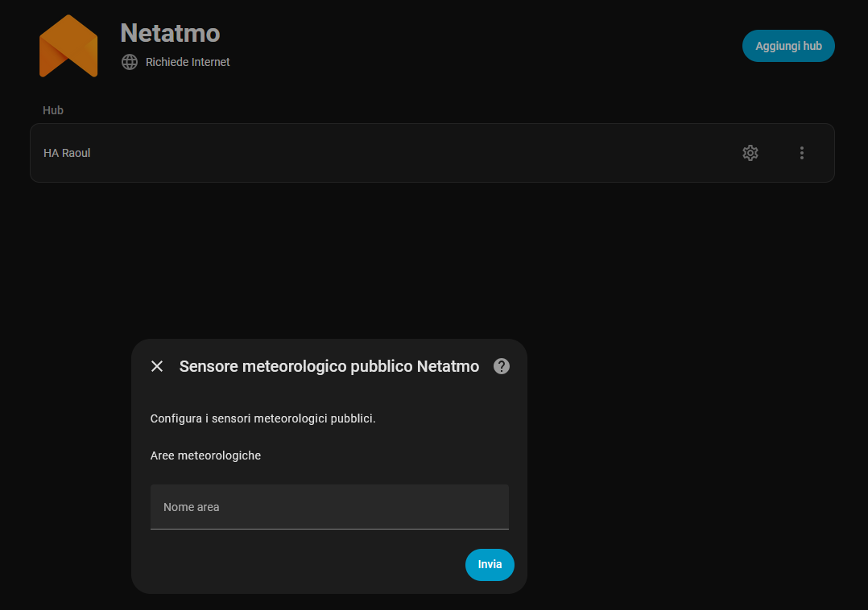Screen dimensions: 868x610
Task: Open help for the Netatmo sensor dialog
Action: tap(502, 366)
